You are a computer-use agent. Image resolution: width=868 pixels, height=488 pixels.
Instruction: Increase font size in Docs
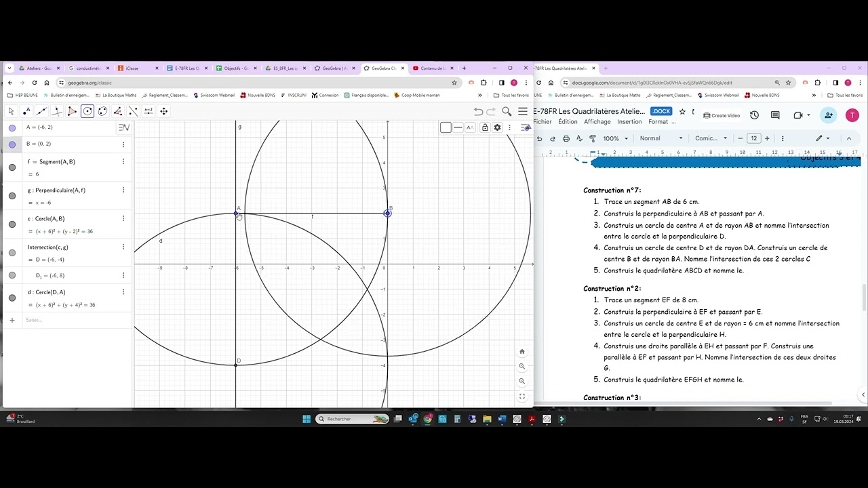click(x=767, y=138)
